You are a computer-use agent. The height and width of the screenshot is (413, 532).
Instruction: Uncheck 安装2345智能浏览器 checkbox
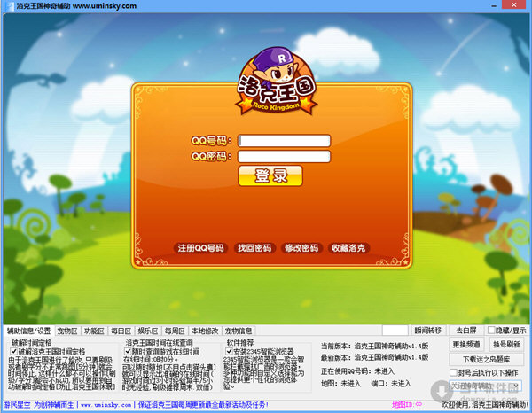229,351
